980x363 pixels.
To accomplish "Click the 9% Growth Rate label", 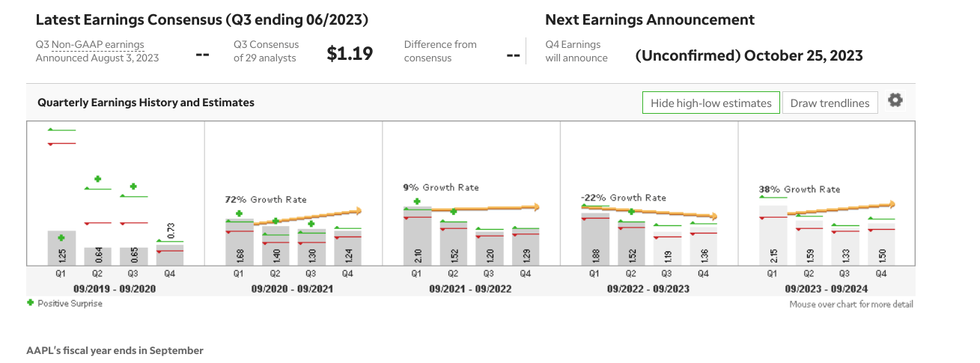I will [x=441, y=187].
